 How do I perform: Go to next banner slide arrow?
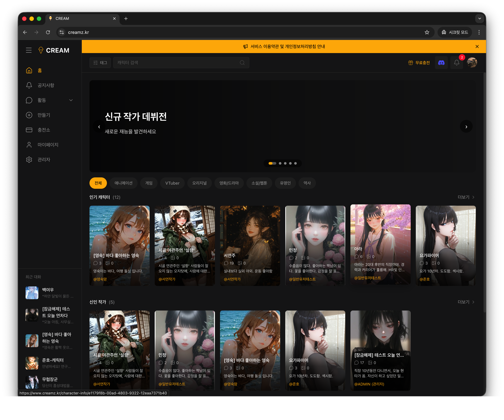point(466,127)
